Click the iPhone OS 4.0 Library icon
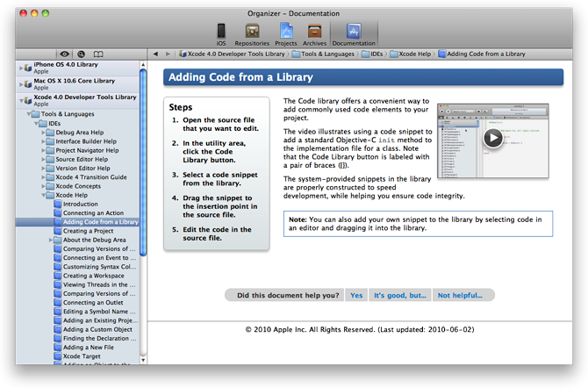This screenshot has width=588, height=388. click(x=28, y=68)
